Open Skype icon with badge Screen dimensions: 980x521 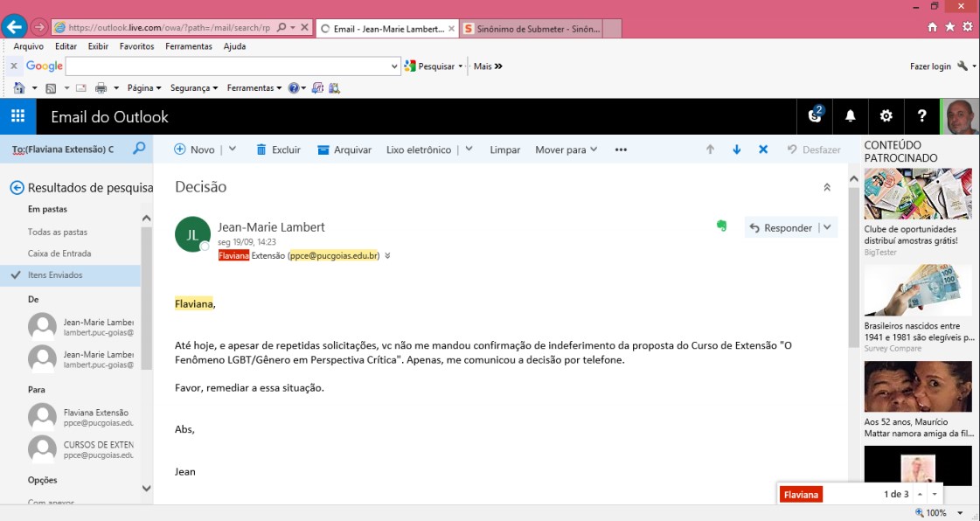[x=815, y=116]
